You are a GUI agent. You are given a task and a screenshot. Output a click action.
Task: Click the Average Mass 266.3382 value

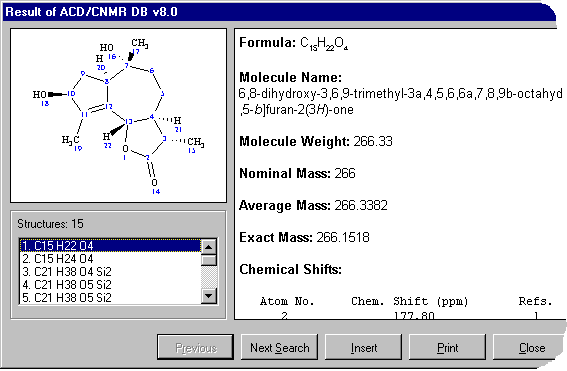[x=361, y=205]
